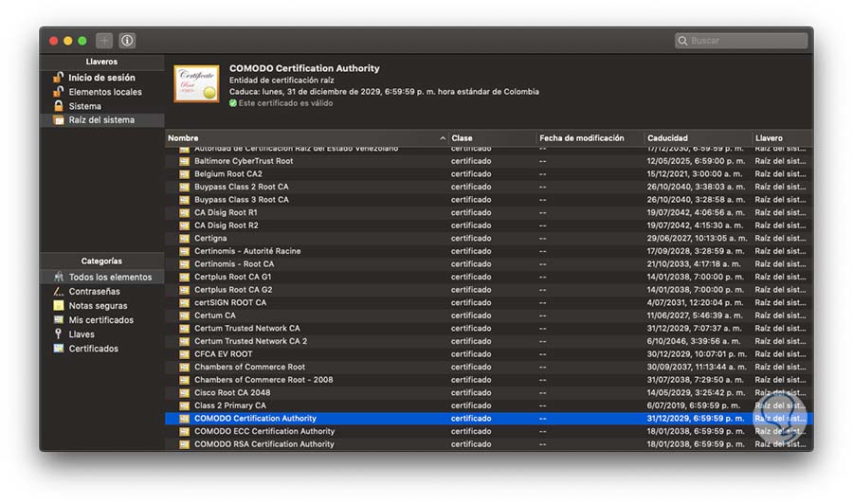Screen dimensions: 853x504
Task: Click the Certum CA certificate icon
Action: [185, 315]
